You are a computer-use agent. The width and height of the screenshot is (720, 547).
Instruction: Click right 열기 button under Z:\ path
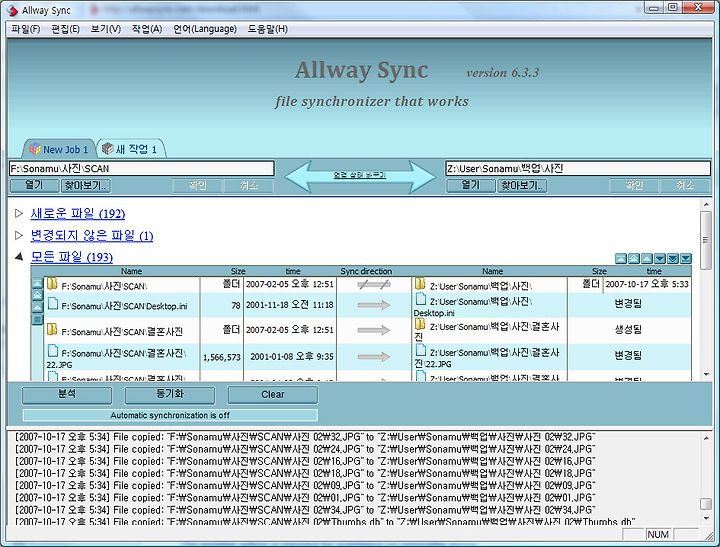pos(471,186)
